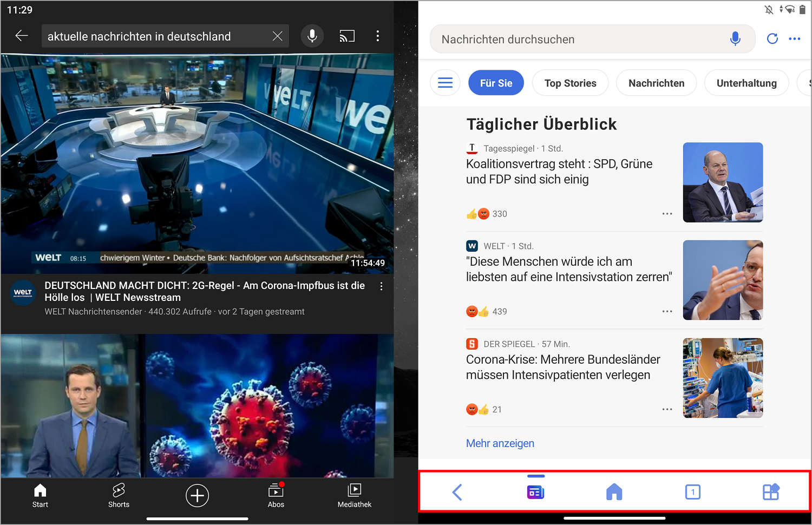Tap the muted notifications status icon

tap(769, 9)
